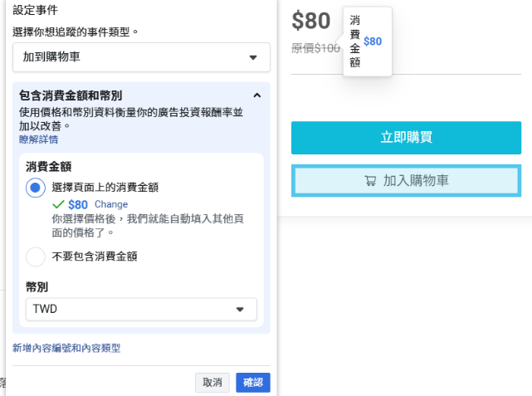
Task: Click the caret arrow in 加到購物車 dropdown
Action: (x=253, y=57)
